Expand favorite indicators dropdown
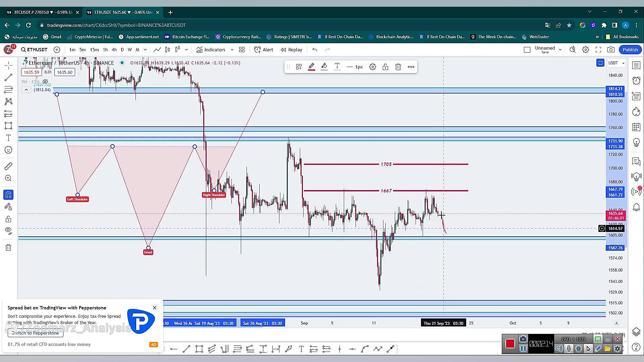This screenshot has width=644, height=362. (x=232, y=50)
